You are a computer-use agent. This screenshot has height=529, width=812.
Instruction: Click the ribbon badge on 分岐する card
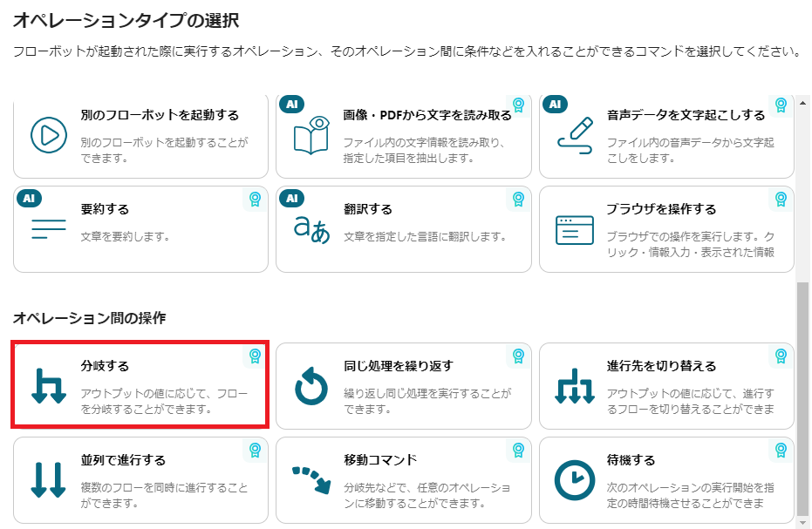(x=255, y=356)
